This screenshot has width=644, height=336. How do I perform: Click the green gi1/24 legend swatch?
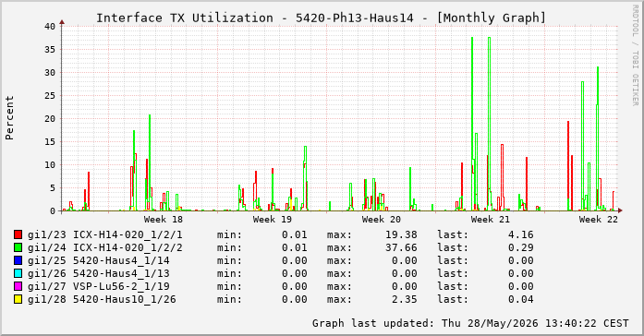coord(18,247)
